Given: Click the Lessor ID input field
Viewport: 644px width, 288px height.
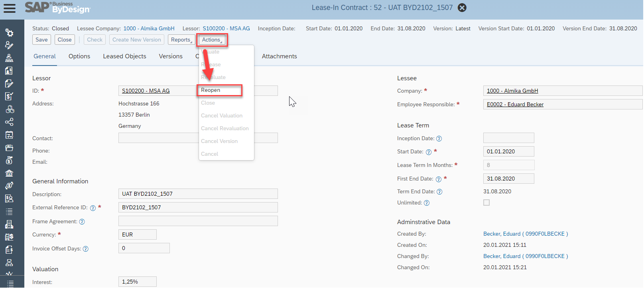Looking at the screenshot, I should pos(198,91).
